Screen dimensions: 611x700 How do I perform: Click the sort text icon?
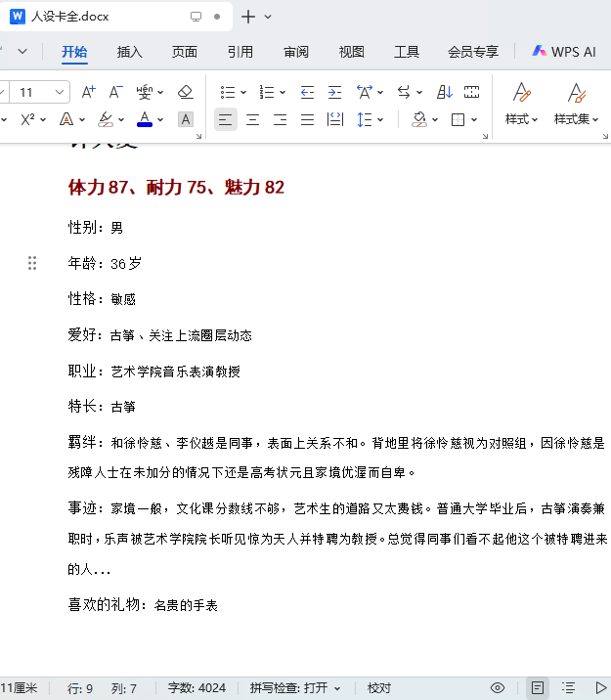tap(445, 92)
